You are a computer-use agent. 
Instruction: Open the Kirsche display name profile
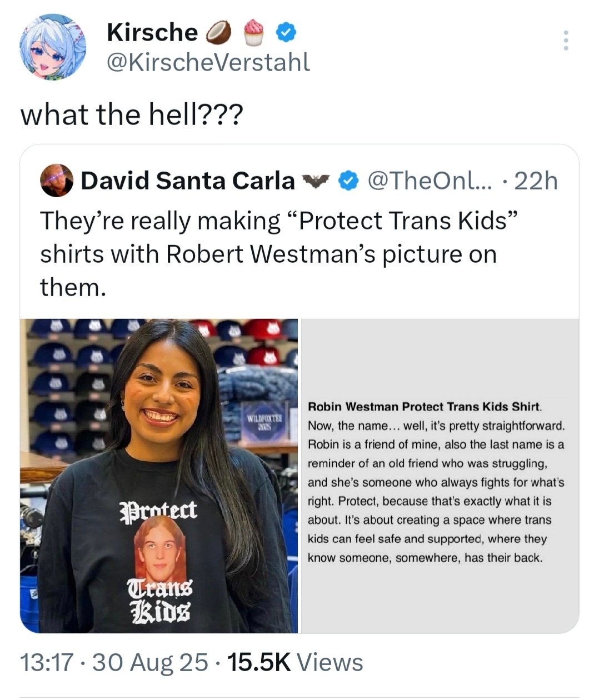point(152,32)
